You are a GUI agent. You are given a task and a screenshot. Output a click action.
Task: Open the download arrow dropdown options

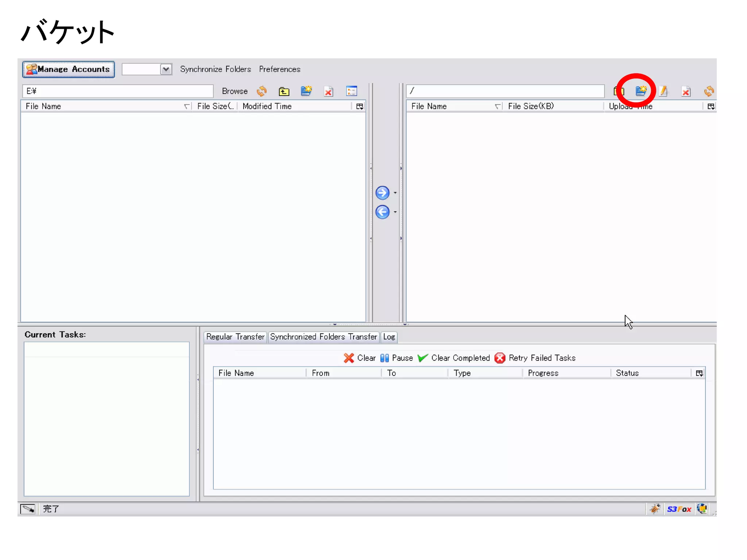[395, 212]
